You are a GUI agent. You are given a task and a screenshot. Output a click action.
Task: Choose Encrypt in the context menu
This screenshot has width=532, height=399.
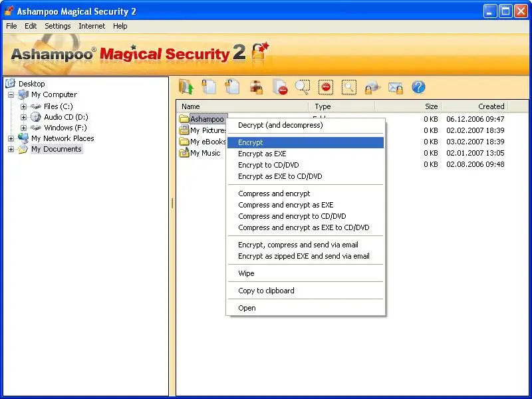click(x=306, y=142)
